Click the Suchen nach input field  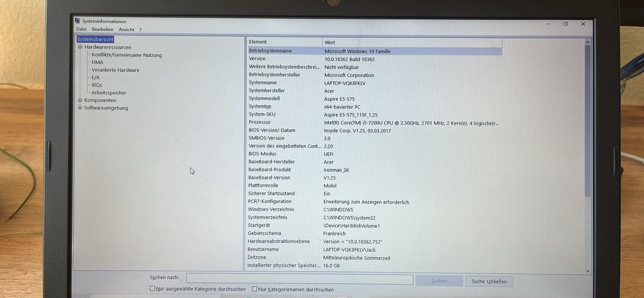pyautogui.click(x=299, y=279)
